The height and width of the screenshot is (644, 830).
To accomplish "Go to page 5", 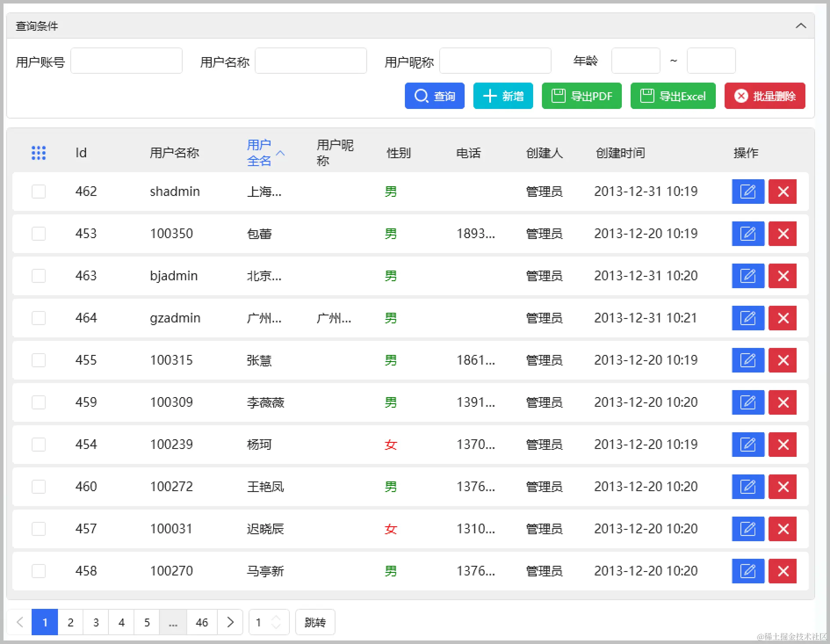I will coord(147,622).
